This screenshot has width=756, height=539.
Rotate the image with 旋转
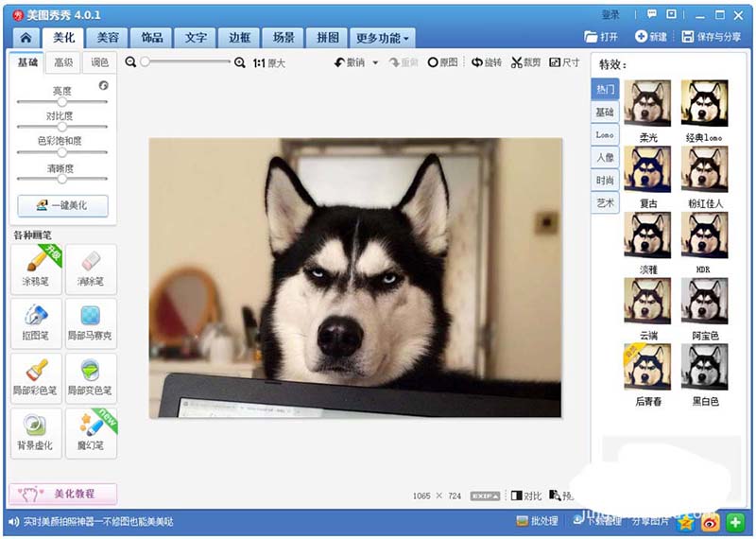(487, 62)
